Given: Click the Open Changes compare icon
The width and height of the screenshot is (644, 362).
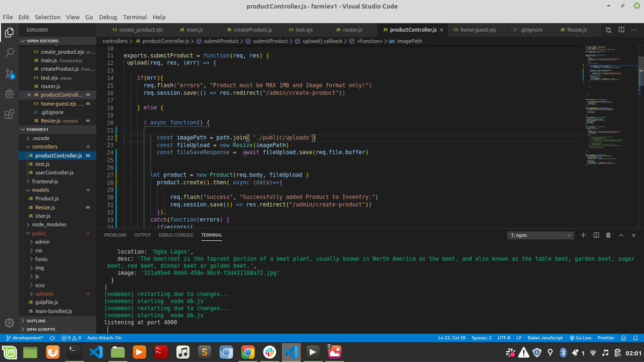Looking at the screenshot, I should (608, 29).
